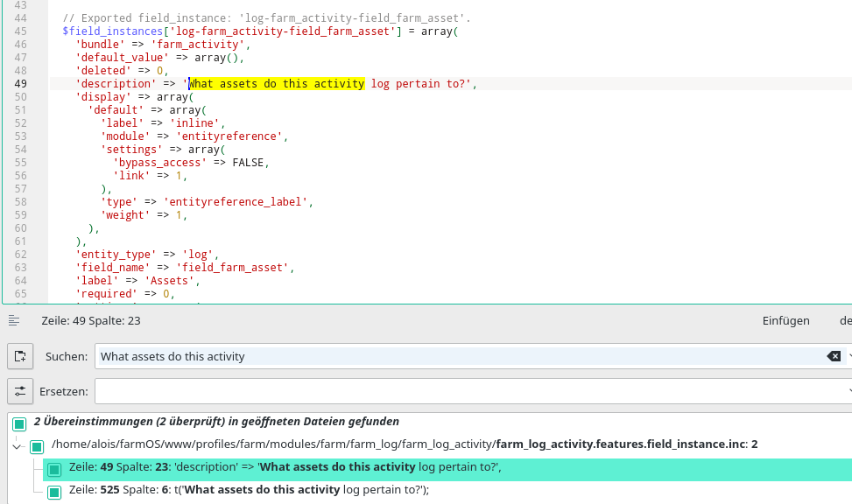Toggle the Einfügen insert mode indicator
The width and height of the screenshot is (852, 504).
click(x=785, y=321)
